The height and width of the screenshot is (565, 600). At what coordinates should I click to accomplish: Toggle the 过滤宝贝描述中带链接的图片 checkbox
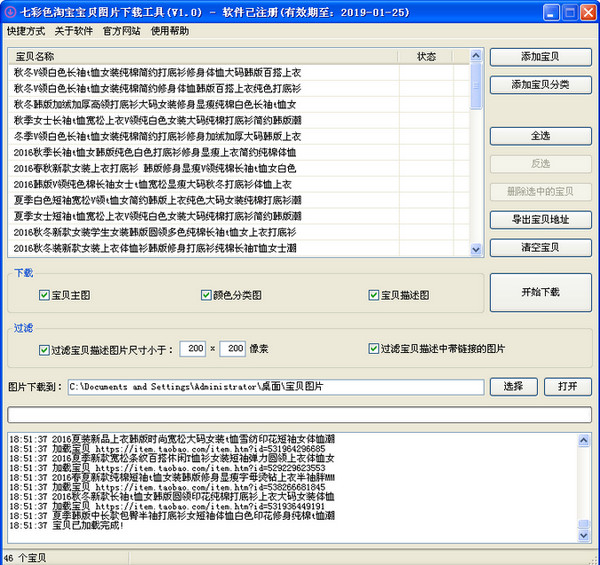click(373, 348)
